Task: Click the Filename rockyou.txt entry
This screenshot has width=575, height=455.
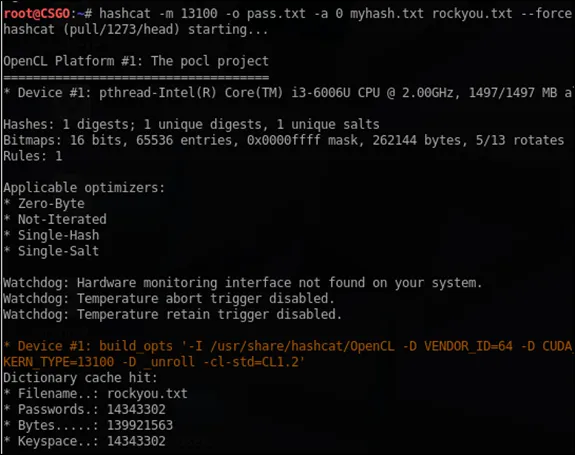Action: [x=95, y=394]
